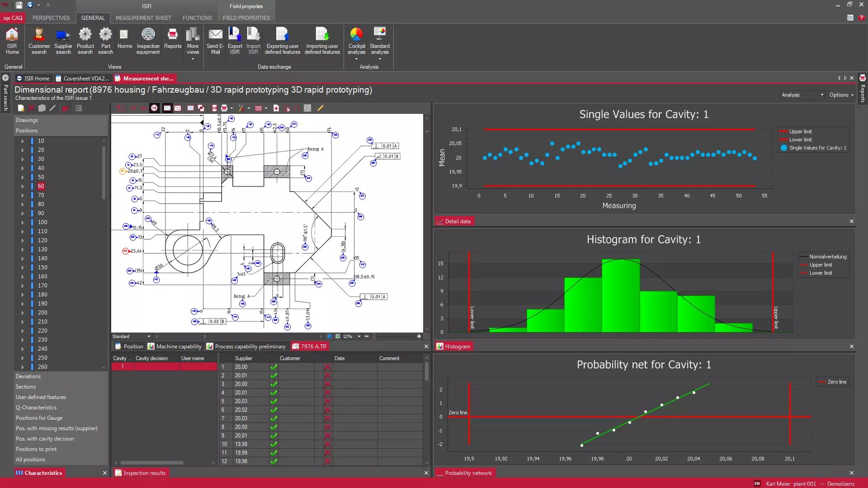Click the print icon in drawing toolbar

tap(224, 108)
